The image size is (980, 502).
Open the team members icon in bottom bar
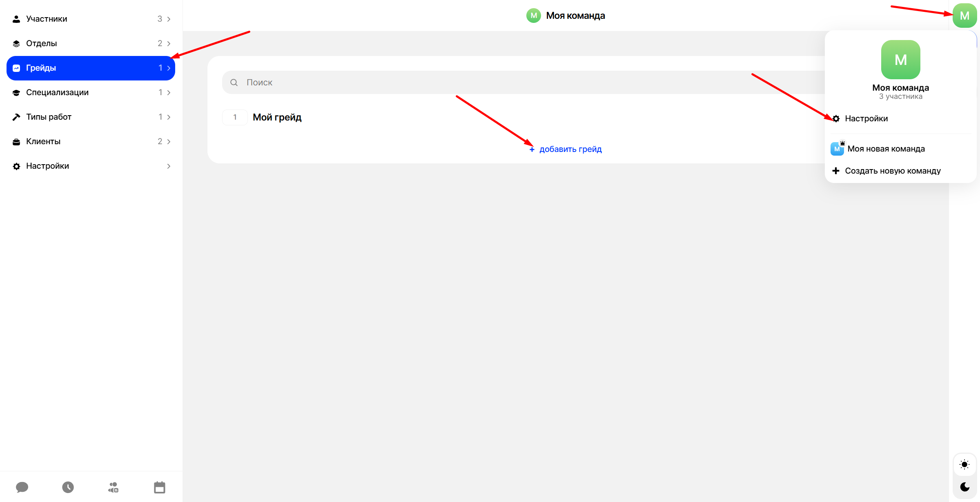(x=113, y=487)
